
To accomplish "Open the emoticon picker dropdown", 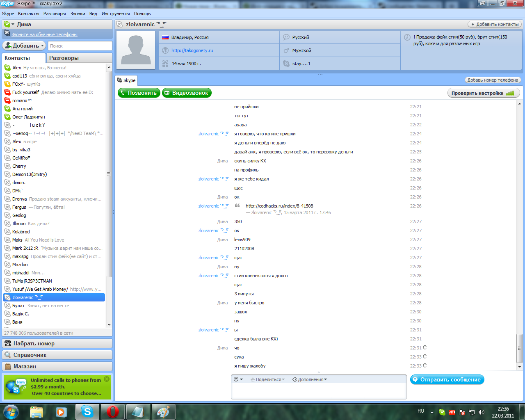I will 238,379.
